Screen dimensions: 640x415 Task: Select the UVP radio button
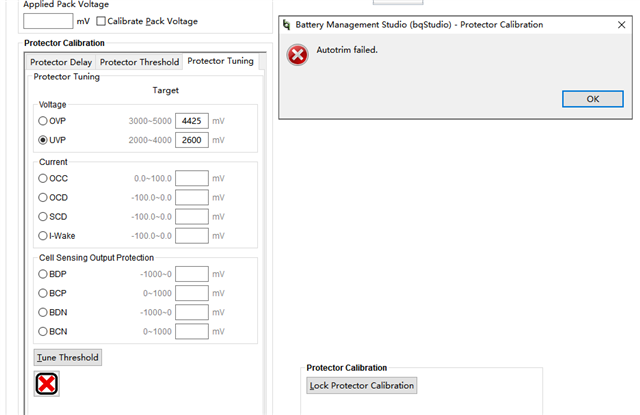(43, 140)
